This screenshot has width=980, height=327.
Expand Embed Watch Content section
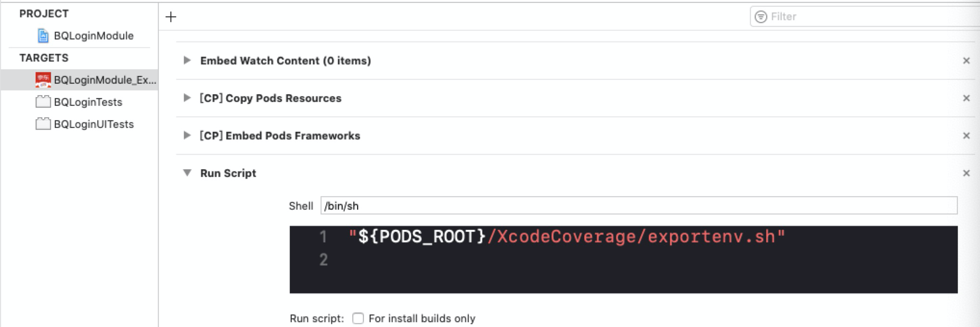pyautogui.click(x=187, y=61)
